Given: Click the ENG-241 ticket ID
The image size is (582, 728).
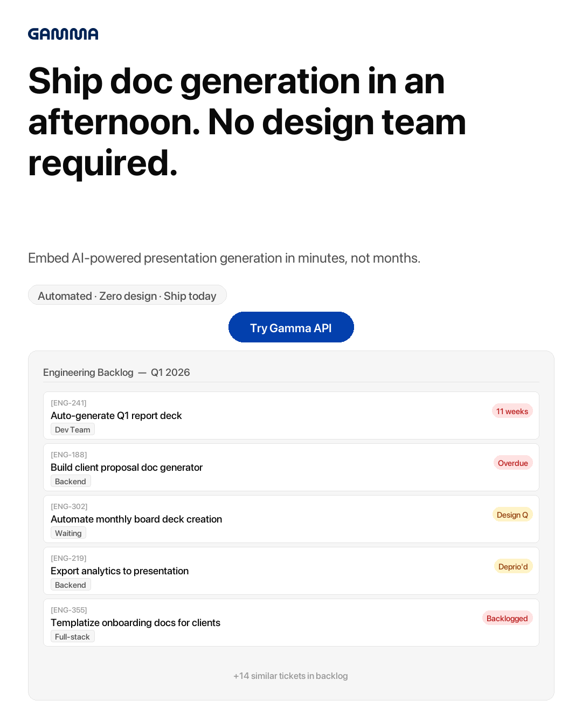Looking at the screenshot, I should (68, 403).
